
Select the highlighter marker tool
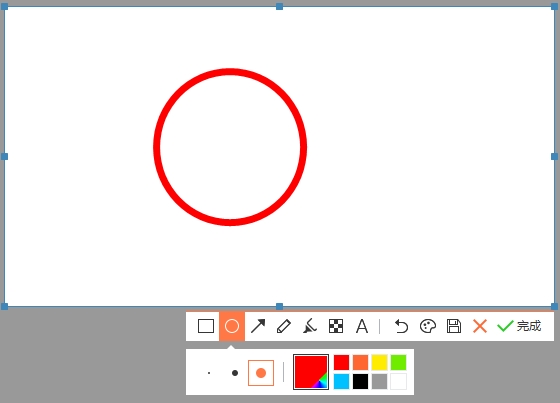pos(310,326)
